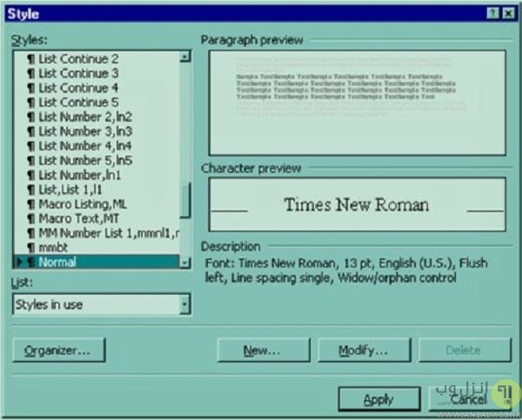Click the help question mark icon
The height and width of the screenshot is (420, 522).
pos(493,13)
